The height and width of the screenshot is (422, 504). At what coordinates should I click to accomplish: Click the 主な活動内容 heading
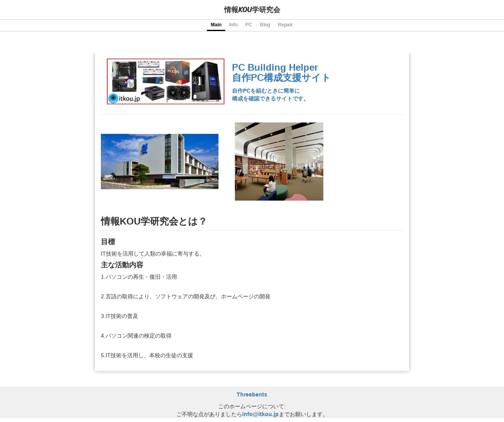[x=122, y=265]
